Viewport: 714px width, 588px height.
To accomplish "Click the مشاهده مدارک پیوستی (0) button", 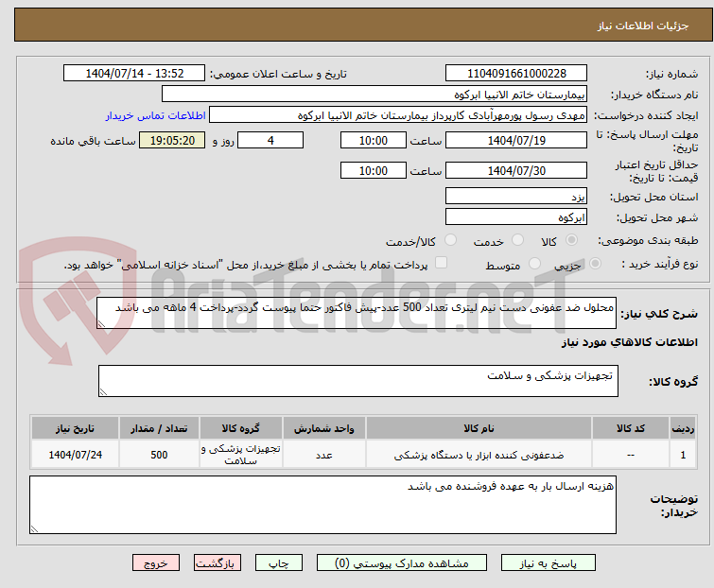I will point(402,563).
